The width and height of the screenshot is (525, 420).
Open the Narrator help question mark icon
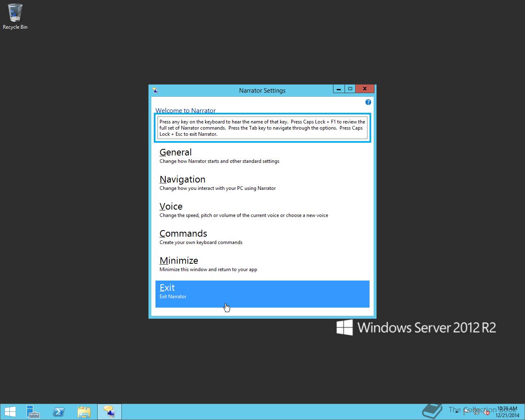(368, 102)
